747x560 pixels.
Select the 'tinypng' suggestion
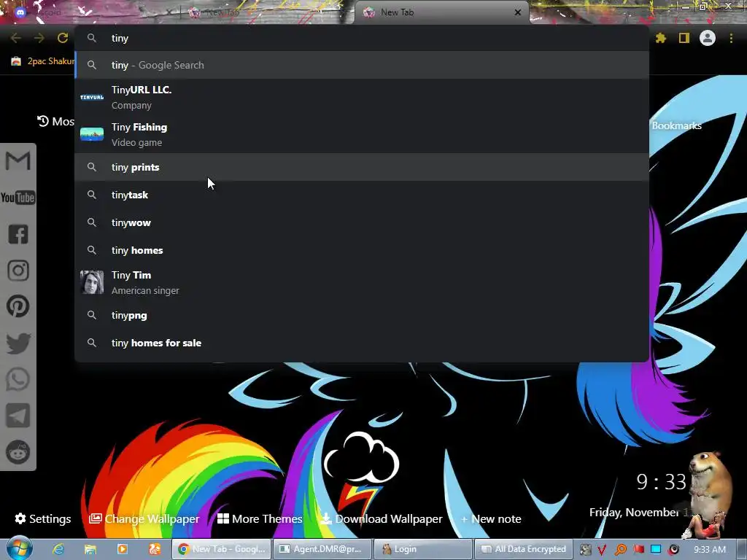pyautogui.click(x=362, y=315)
